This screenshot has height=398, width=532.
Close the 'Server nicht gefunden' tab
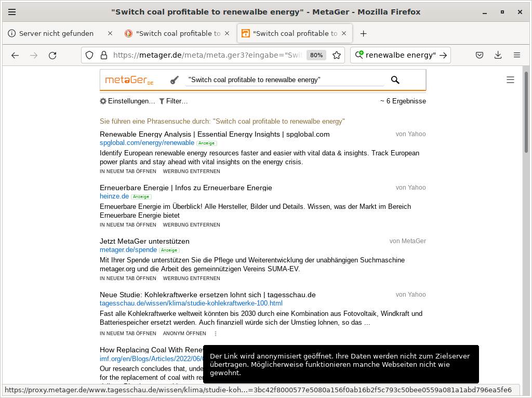pyautogui.click(x=110, y=33)
